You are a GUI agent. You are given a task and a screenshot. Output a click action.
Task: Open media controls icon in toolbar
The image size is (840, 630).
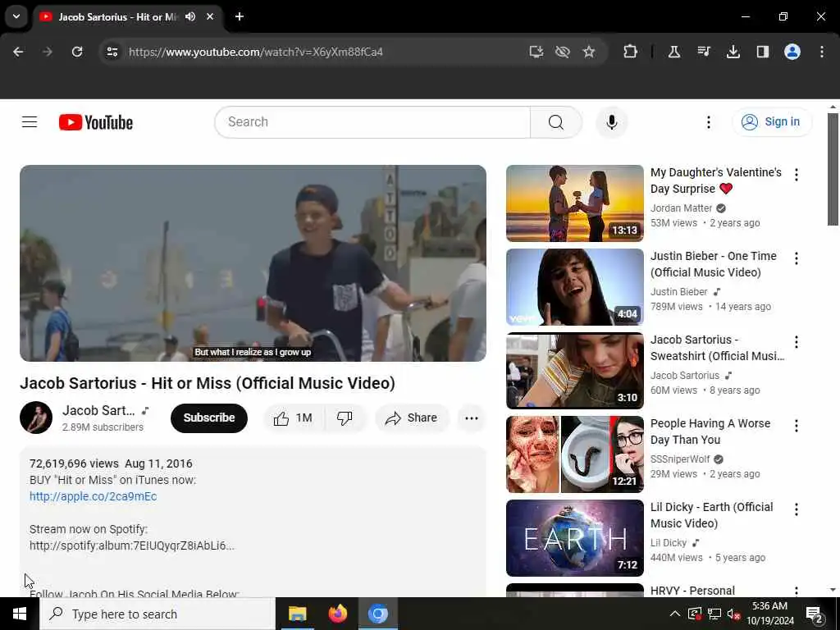pyautogui.click(x=704, y=52)
